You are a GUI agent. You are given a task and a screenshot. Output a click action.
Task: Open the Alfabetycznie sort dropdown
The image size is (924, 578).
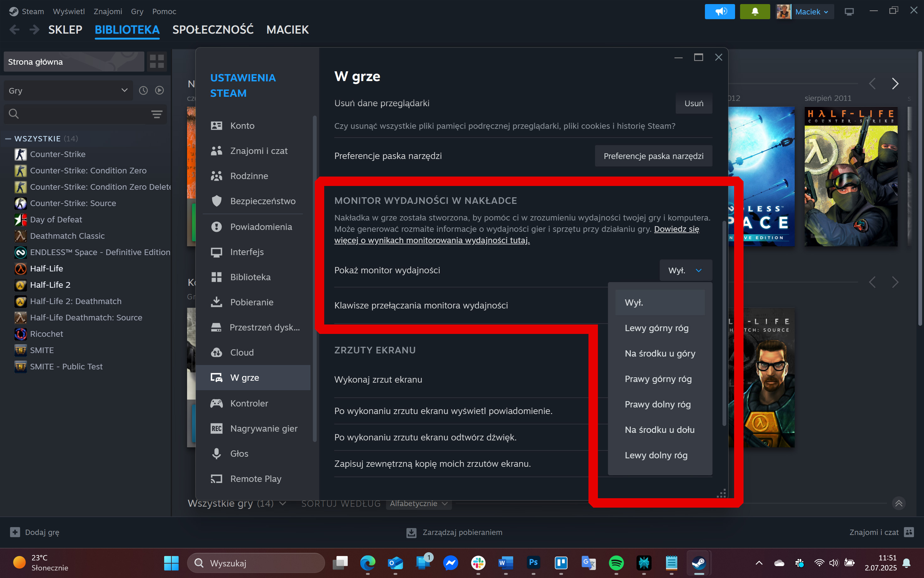tap(418, 504)
